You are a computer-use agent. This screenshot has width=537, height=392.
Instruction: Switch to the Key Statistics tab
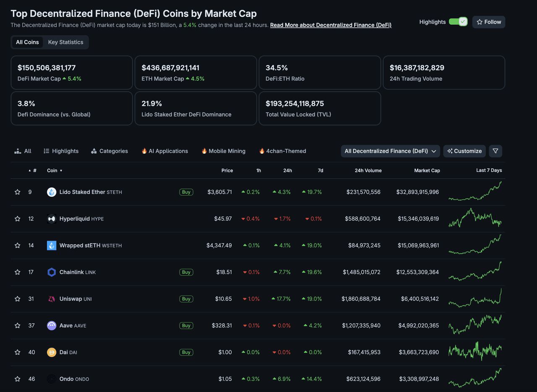[x=65, y=42]
